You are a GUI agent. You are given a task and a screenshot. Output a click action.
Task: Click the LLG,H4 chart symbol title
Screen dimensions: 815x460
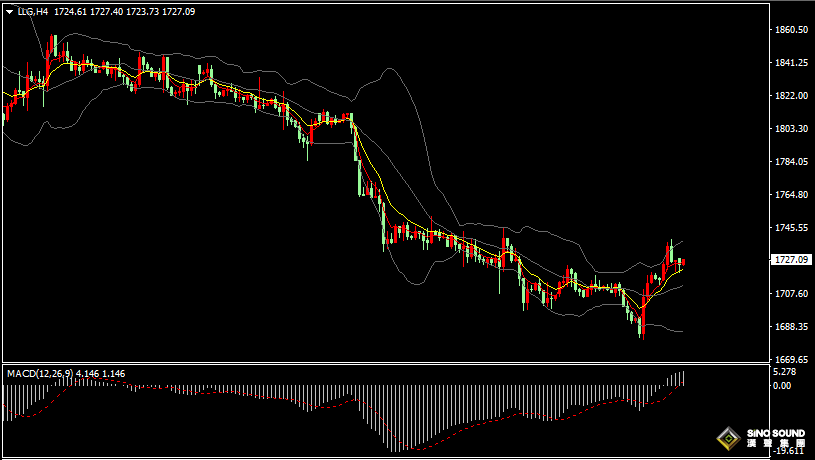(33, 11)
